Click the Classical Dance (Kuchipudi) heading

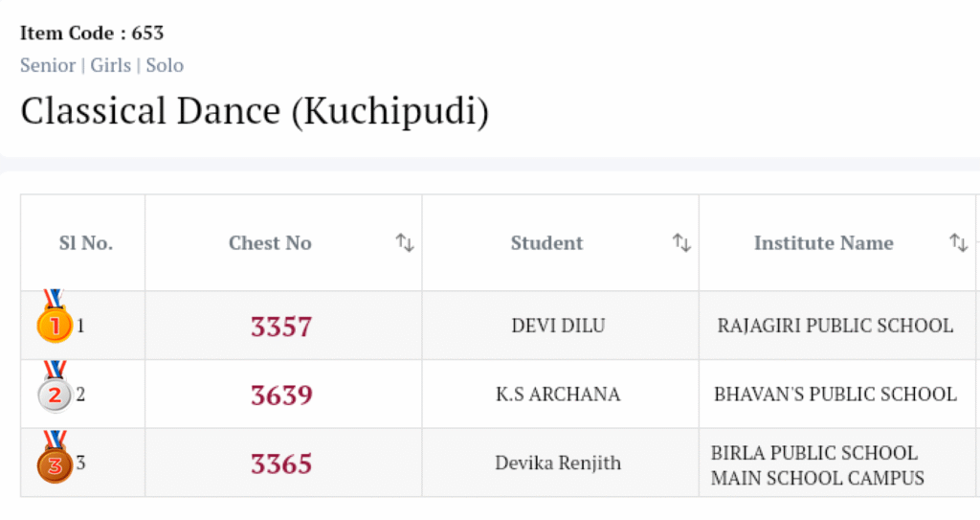tap(255, 111)
